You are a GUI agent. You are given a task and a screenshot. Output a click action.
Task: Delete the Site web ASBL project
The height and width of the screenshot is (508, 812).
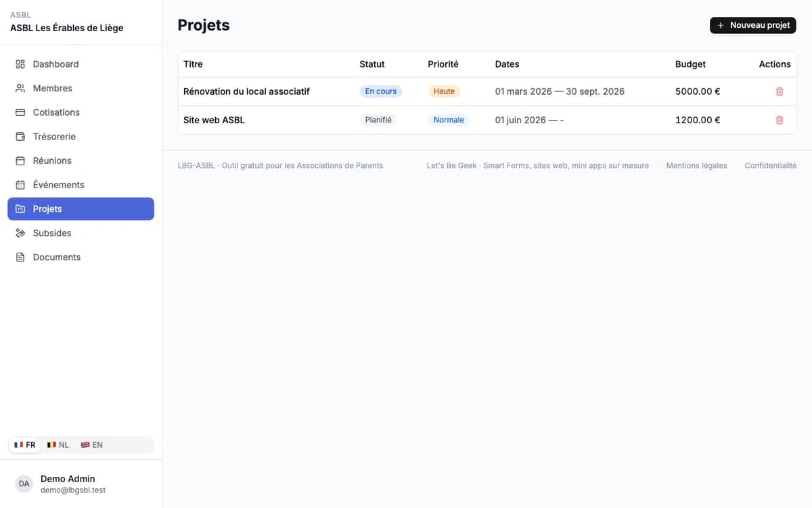coord(780,120)
